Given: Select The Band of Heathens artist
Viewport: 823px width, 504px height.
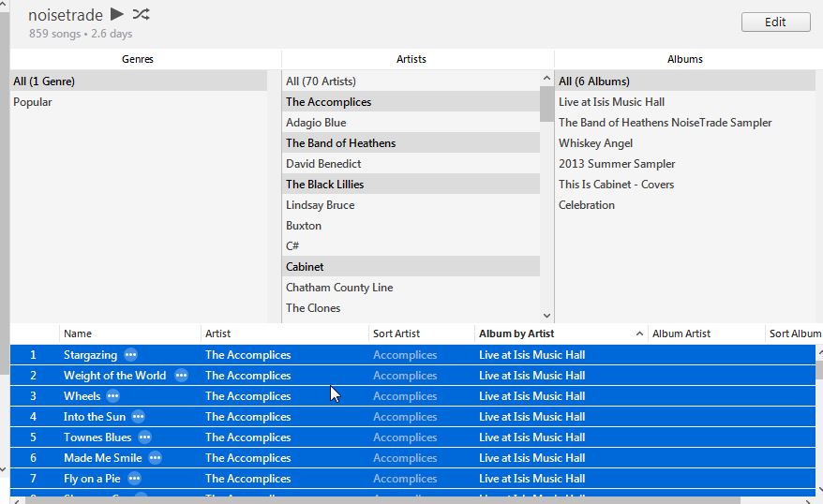Looking at the screenshot, I should pos(411,143).
